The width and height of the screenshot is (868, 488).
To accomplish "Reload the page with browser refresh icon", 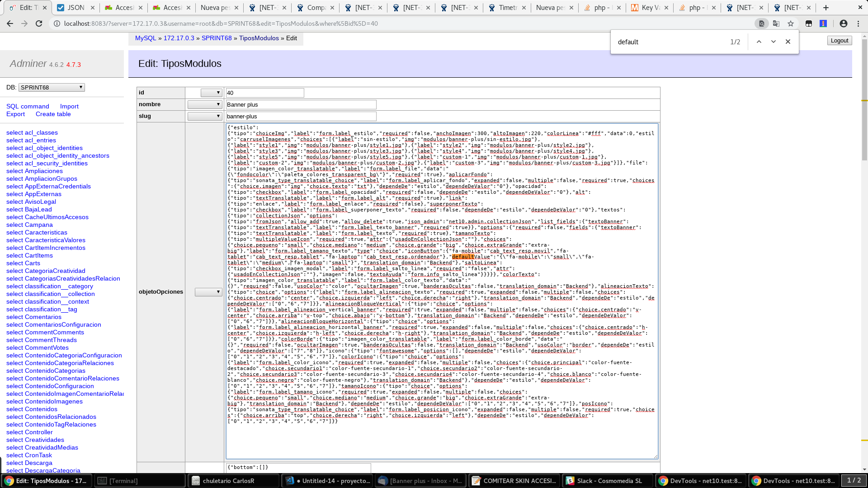I will [x=39, y=23].
